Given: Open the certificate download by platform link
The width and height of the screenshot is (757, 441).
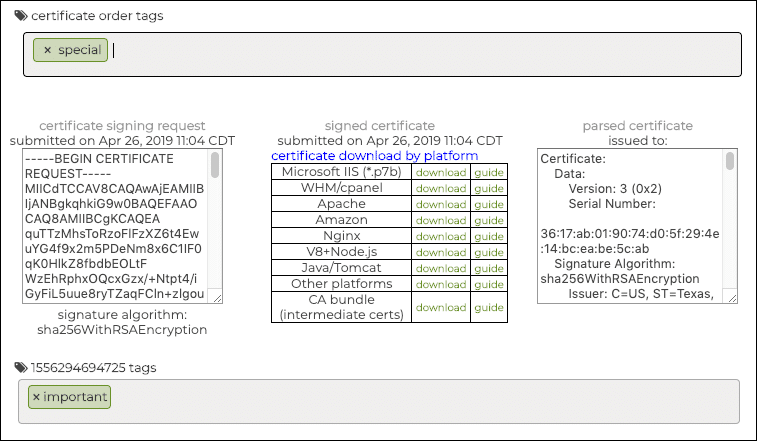Looking at the screenshot, I should 374,156.
